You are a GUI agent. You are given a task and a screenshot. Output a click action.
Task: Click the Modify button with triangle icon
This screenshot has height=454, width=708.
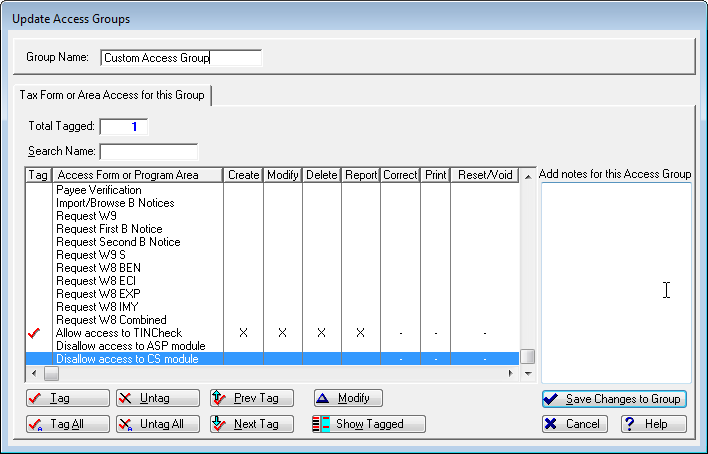point(348,398)
